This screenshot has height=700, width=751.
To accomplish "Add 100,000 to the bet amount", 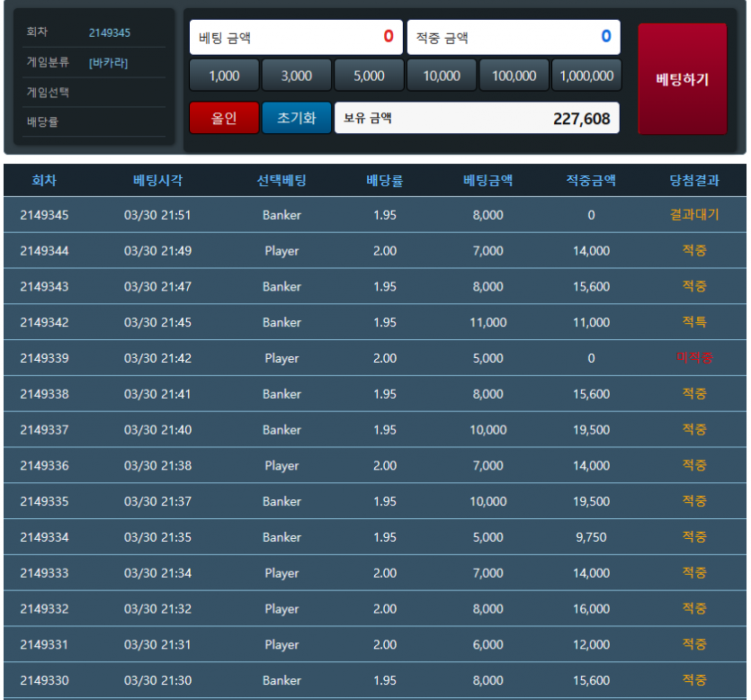I will click(514, 76).
